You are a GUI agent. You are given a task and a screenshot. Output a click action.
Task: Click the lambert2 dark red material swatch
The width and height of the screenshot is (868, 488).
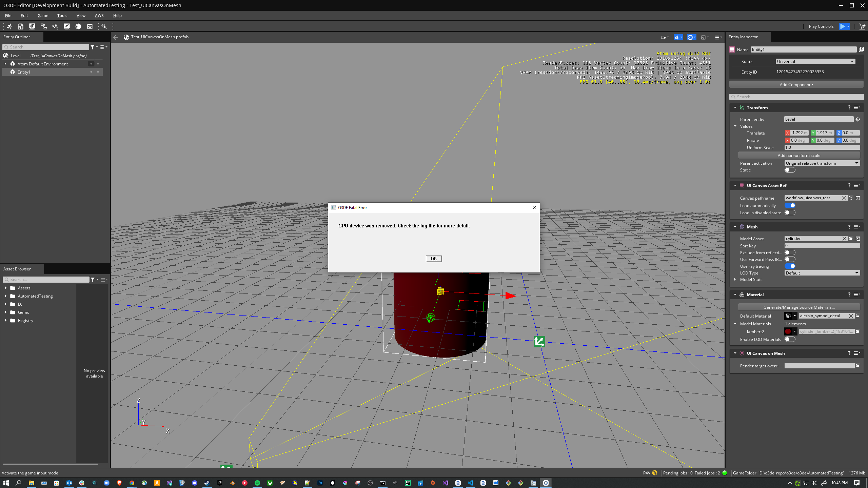coord(788,332)
